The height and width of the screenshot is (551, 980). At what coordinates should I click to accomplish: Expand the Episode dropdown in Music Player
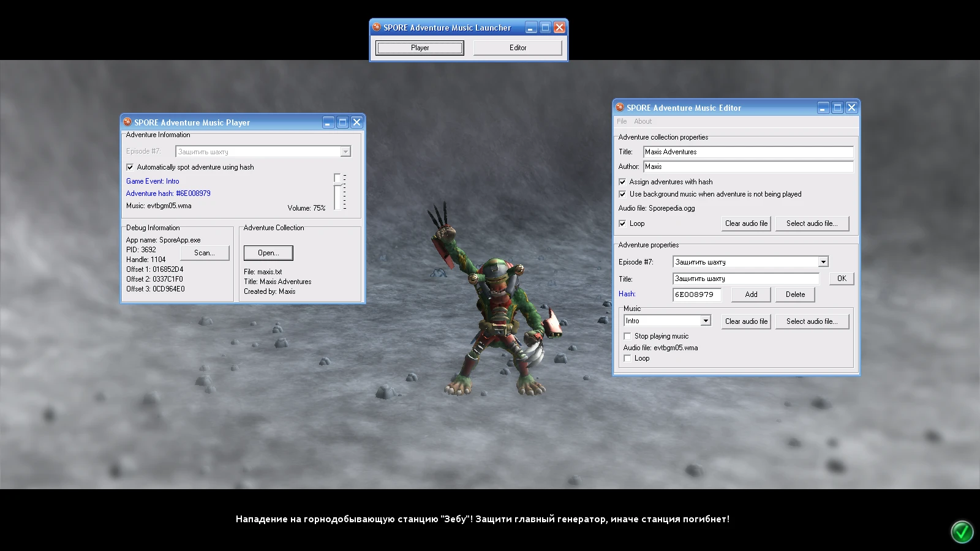point(345,152)
